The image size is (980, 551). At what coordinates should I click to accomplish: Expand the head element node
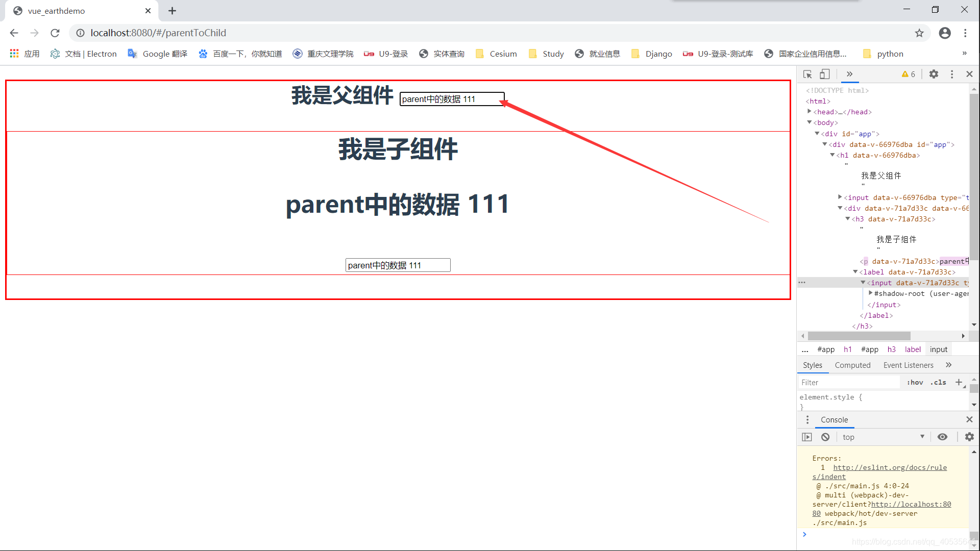click(x=810, y=111)
